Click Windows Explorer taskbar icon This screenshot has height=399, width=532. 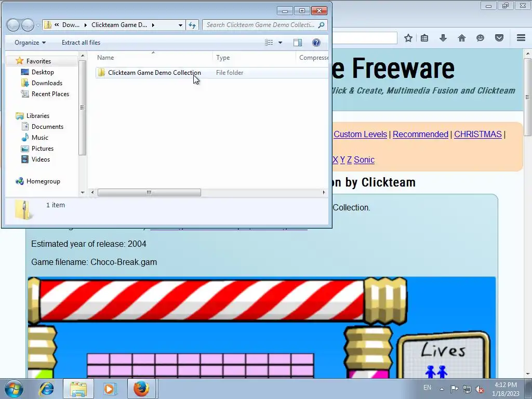coord(78,389)
